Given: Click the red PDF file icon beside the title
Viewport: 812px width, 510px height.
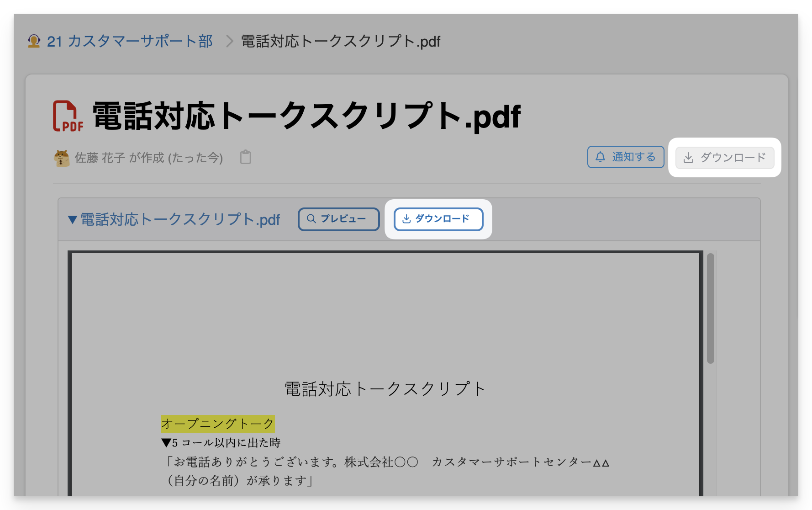Looking at the screenshot, I should click(x=68, y=116).
